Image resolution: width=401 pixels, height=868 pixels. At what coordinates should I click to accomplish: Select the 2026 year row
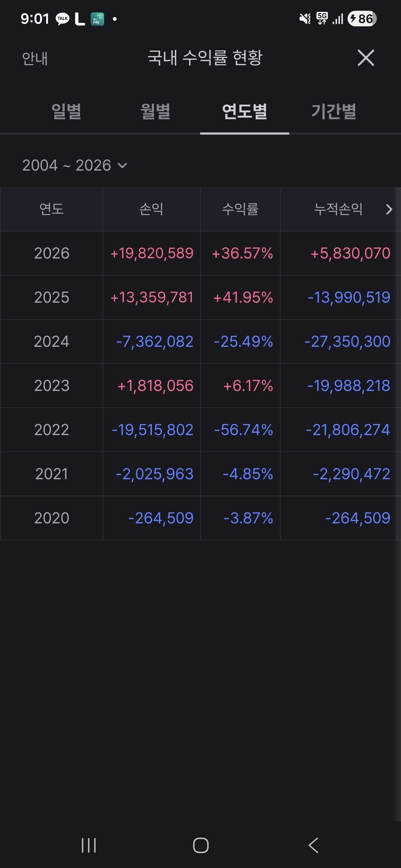tap(52, 253)
